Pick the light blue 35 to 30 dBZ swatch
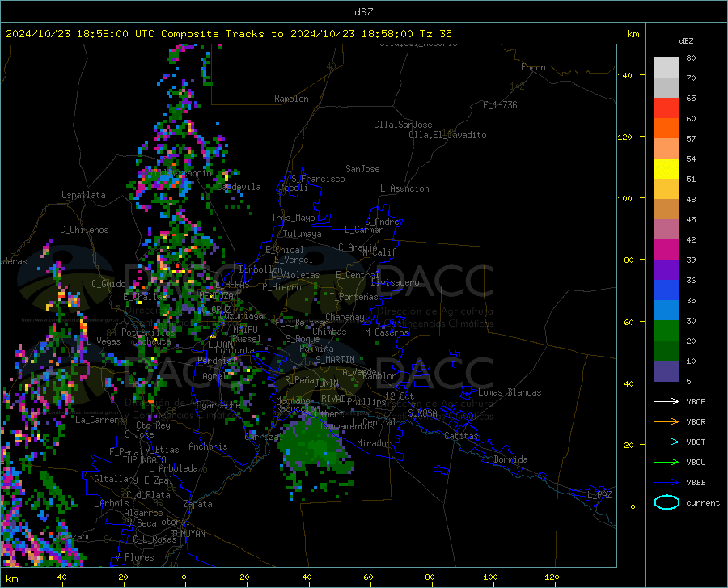The image size is (728, 588). 667,311
